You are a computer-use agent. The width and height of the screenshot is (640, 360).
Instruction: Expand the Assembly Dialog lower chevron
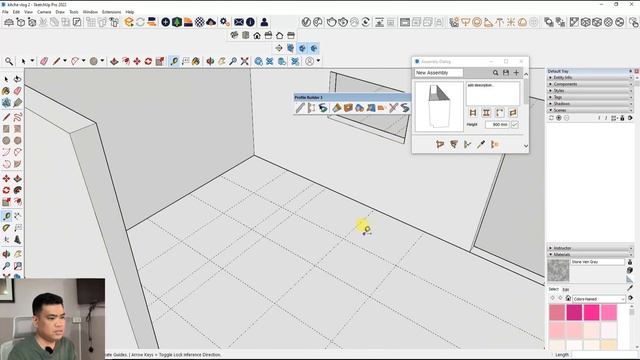click(x=526, y=146)
